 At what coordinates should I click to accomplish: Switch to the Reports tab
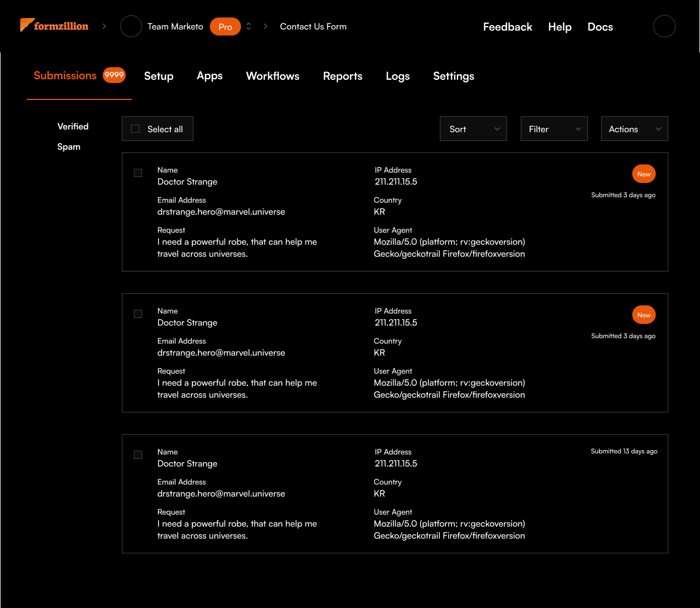click(x=343, y=76)
